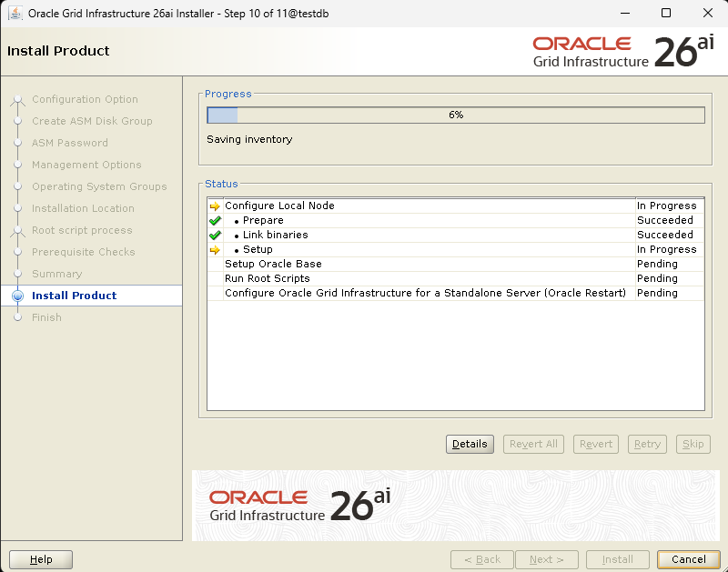Select Management Options step
Screen dimensions: 728x572
pyautogui.click(x=86, y=165)
